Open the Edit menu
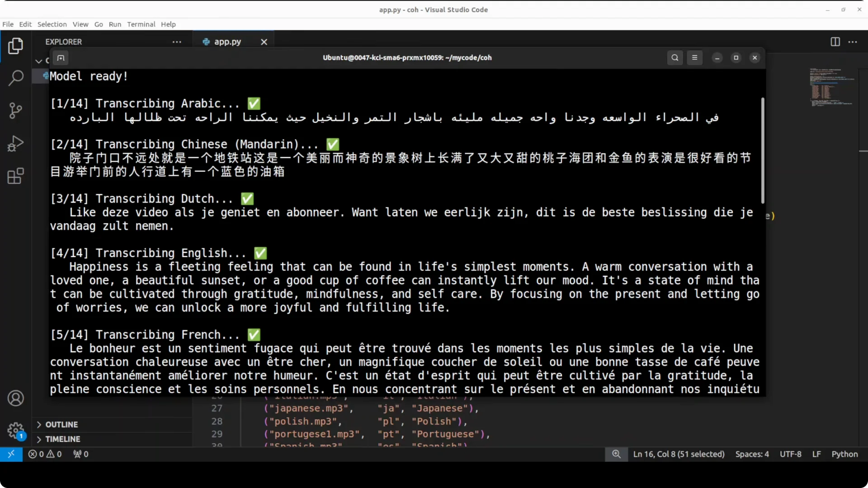The height and width of the screenshot is (488, 868). click(25, 24)
